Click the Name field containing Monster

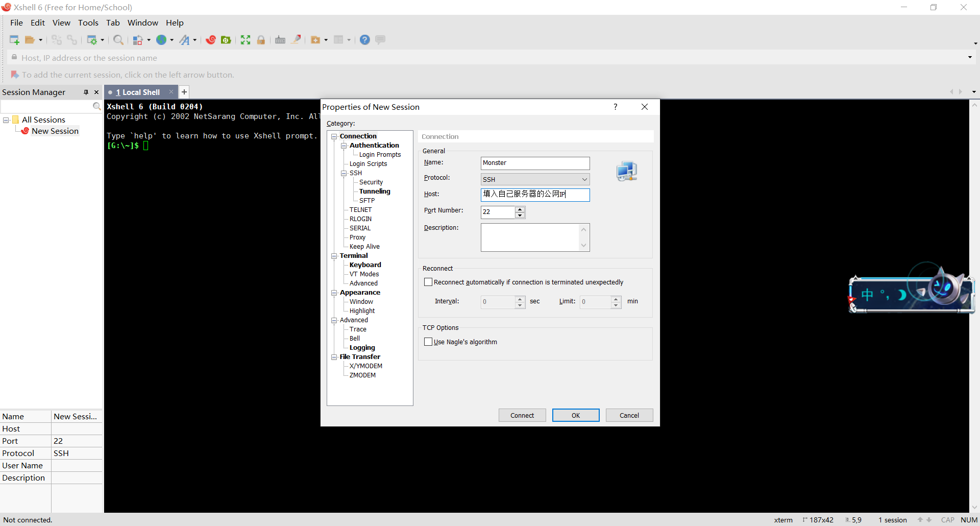535,163
